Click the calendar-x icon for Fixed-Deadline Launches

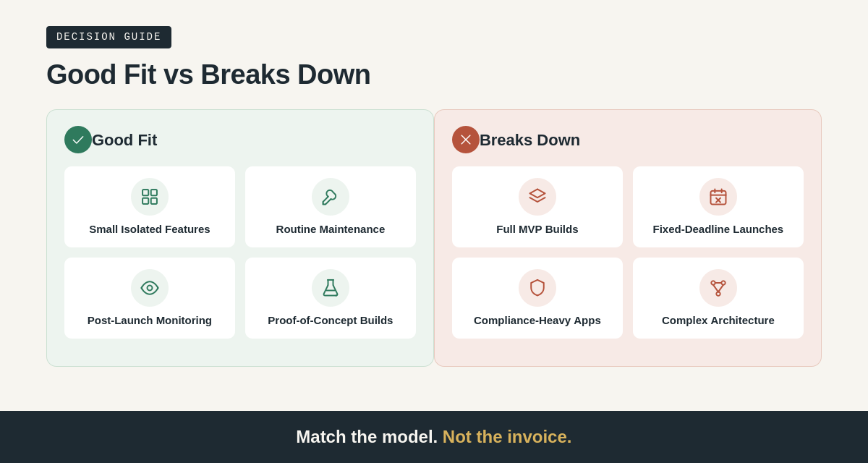718,197
